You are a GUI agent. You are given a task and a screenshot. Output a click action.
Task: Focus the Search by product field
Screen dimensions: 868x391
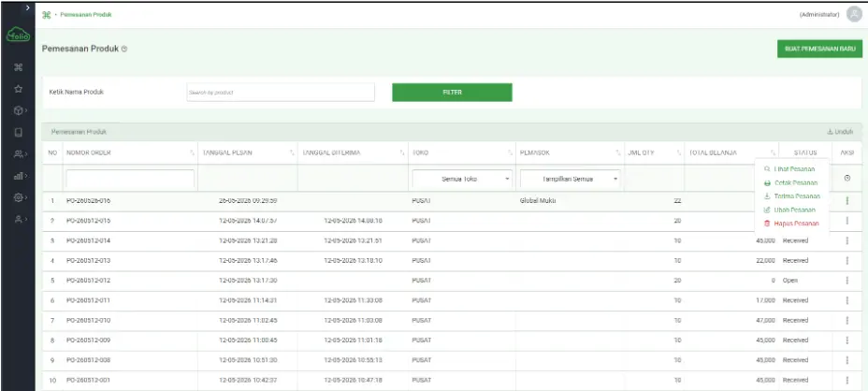click(x=281, y=93)
